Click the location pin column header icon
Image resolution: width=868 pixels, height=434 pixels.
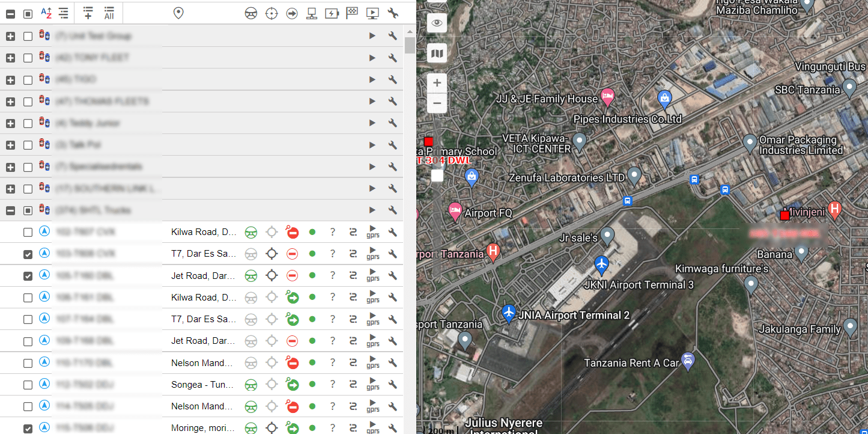coord(178,13)
